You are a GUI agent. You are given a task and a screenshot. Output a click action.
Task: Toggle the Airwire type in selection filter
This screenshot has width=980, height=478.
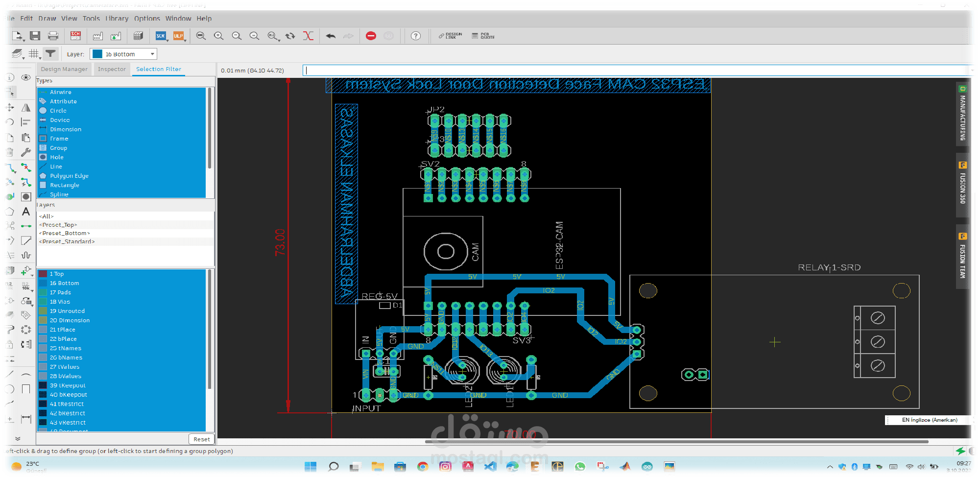[x=61, y=92]
